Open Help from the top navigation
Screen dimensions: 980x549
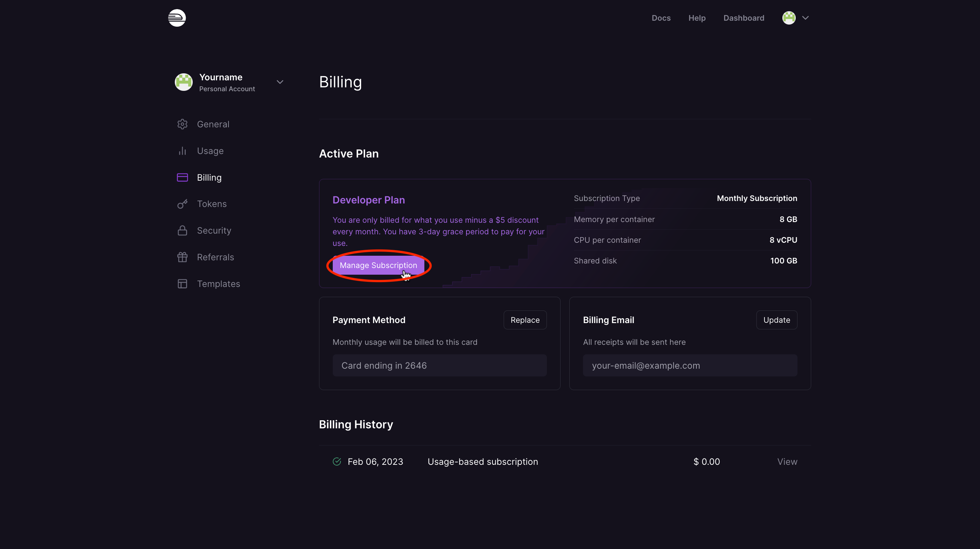click(697, 18)
